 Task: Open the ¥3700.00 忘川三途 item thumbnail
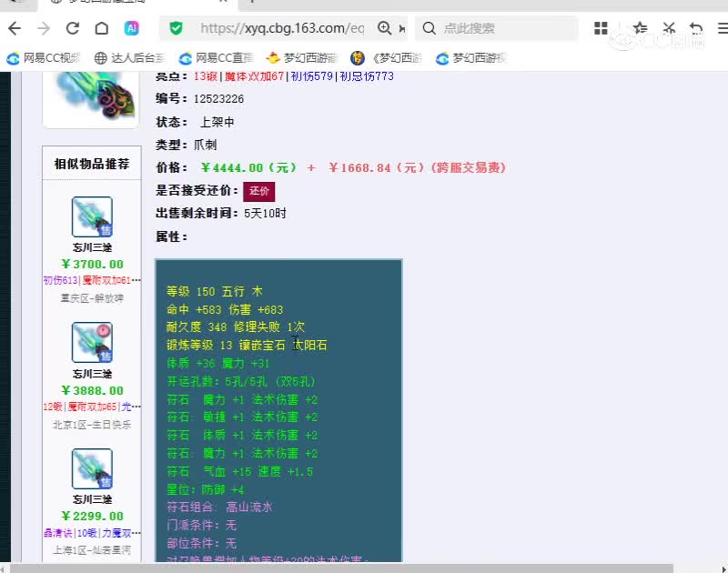point(92,216)
